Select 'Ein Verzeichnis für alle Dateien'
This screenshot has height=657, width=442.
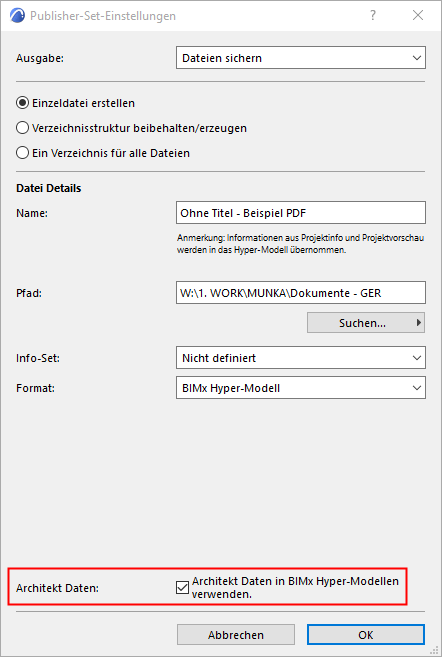coord(103,153)
